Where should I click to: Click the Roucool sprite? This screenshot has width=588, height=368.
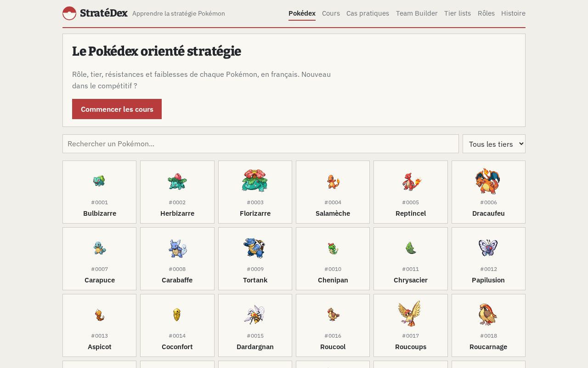(333, 314)
